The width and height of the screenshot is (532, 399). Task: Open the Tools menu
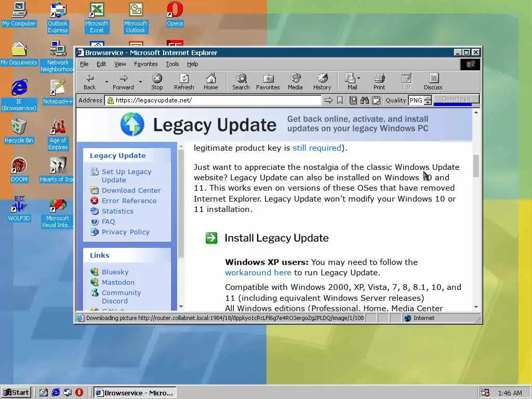[x=172, y=64]
